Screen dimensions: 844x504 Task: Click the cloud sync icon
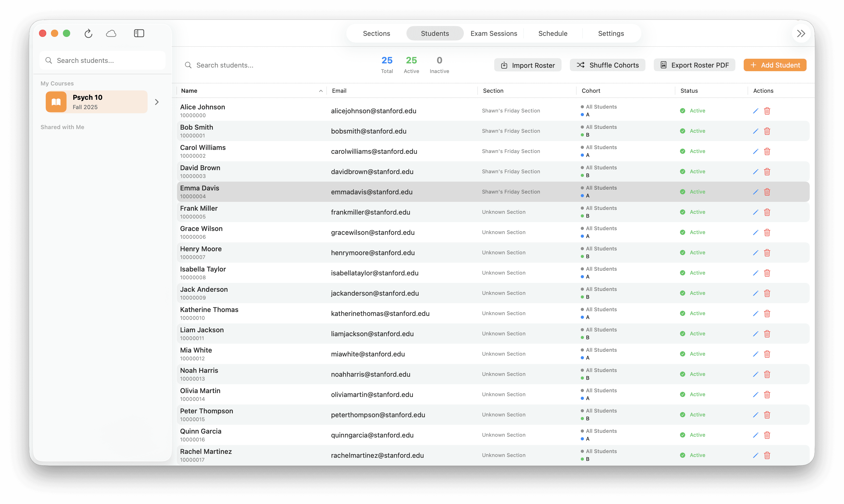tap(111, 33)
